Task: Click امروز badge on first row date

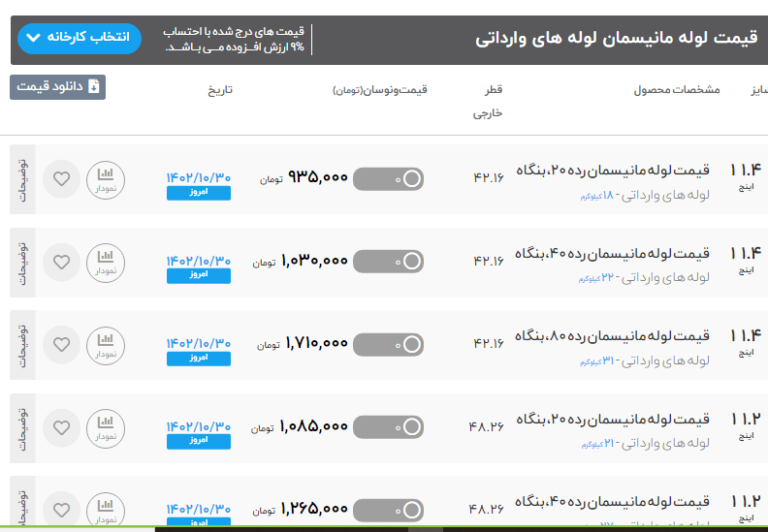Action: click(199, 193)
